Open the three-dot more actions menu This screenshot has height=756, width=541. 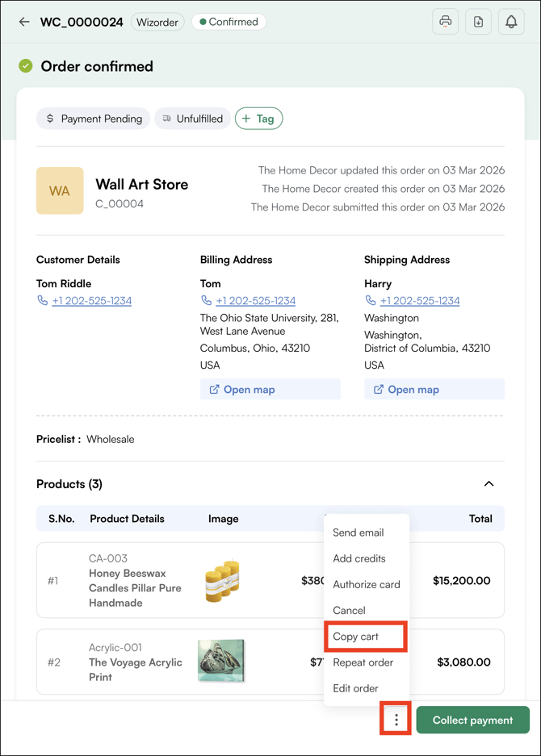click(396, 720)
